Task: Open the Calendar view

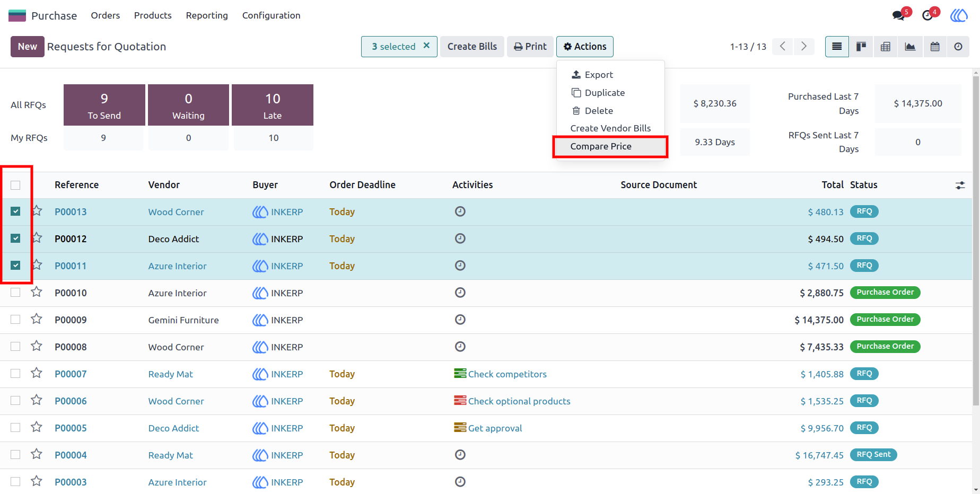Action: (935, 47)
